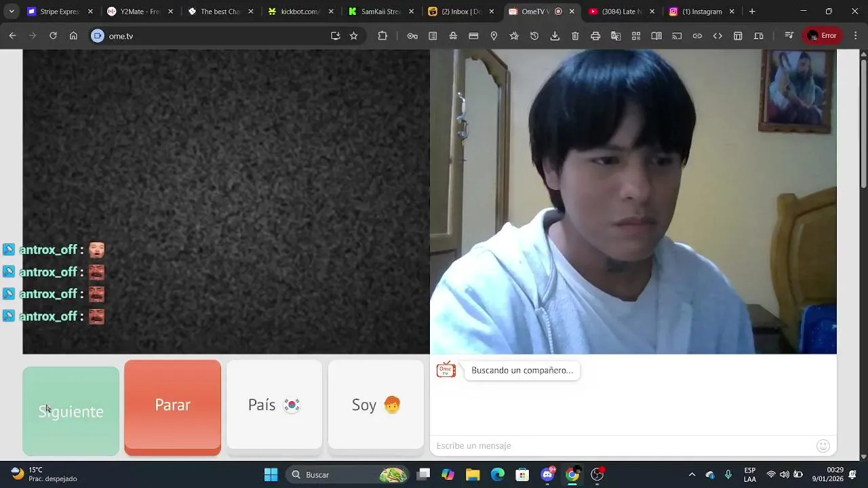
Task: Open OBS Studio from the taskbar
Action: pyautogui.click(x=597, y=474)
